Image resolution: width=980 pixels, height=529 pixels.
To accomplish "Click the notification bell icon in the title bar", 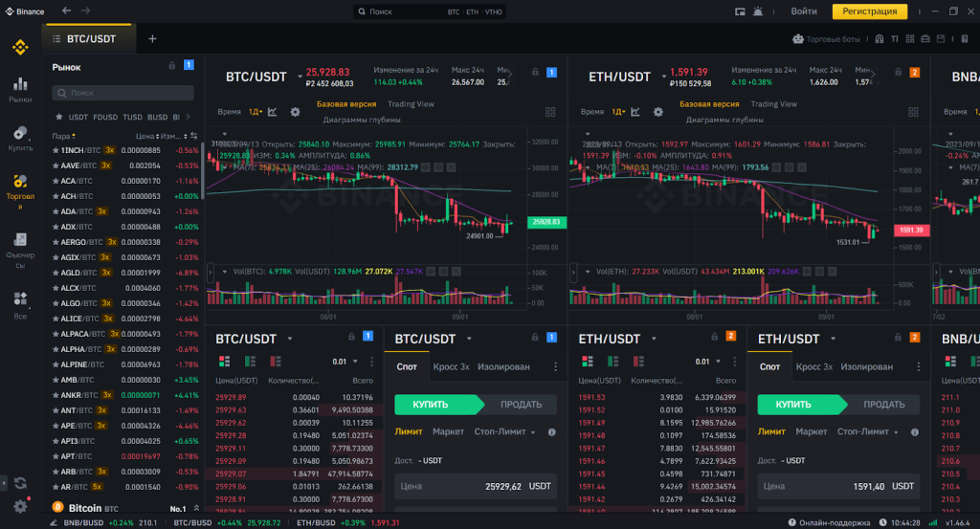I will coord(758,11).
